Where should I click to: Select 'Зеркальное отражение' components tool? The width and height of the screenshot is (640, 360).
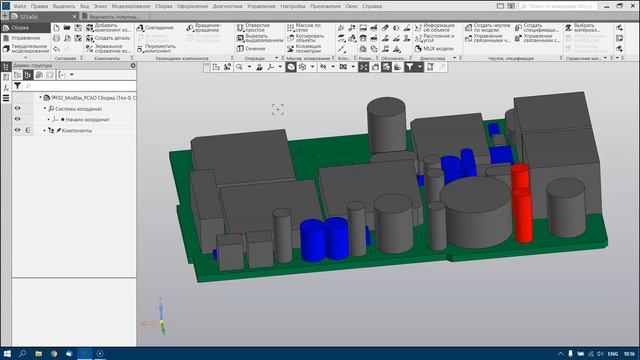tap(108, 49)
